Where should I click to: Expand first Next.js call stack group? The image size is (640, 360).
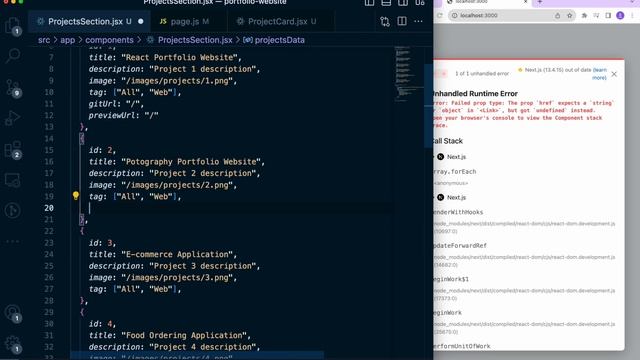[x=450, y=157]
